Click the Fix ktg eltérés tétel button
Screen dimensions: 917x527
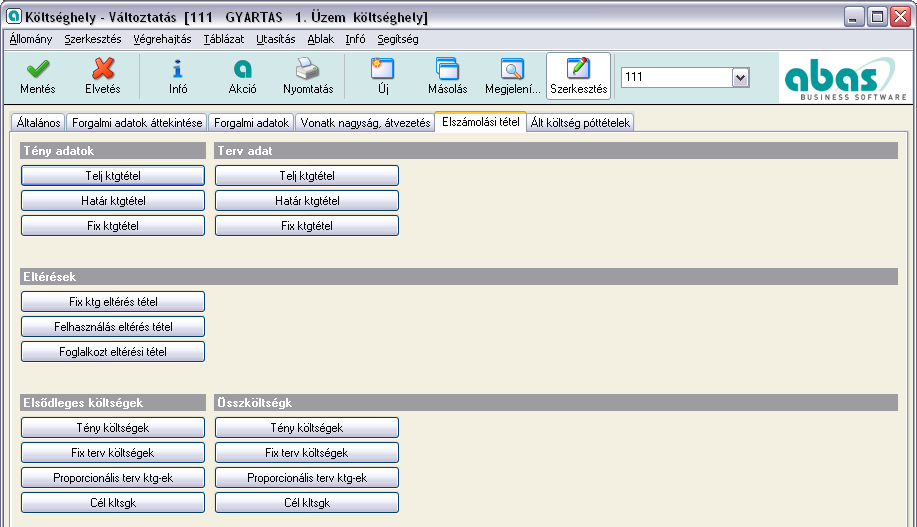113,302
